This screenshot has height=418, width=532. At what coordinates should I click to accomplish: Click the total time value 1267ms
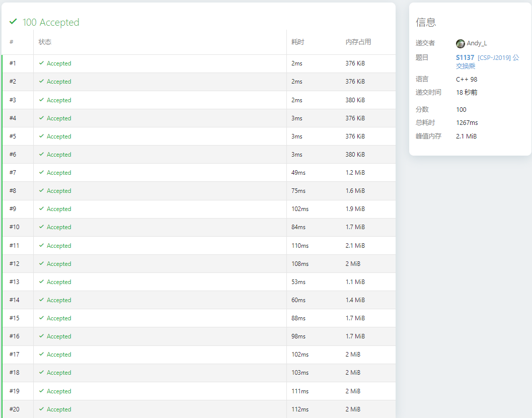point(467,122)
